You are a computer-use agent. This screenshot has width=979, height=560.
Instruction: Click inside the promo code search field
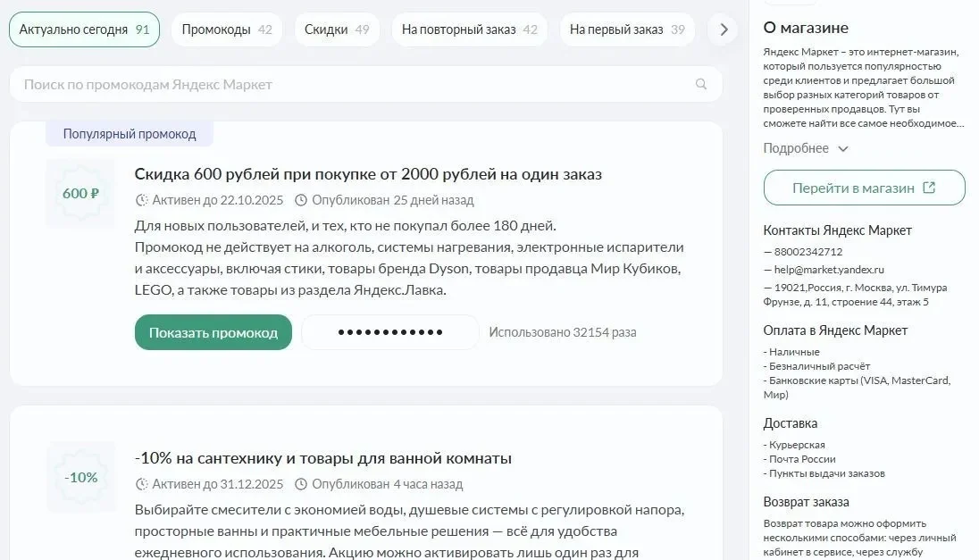pos(357,84)
